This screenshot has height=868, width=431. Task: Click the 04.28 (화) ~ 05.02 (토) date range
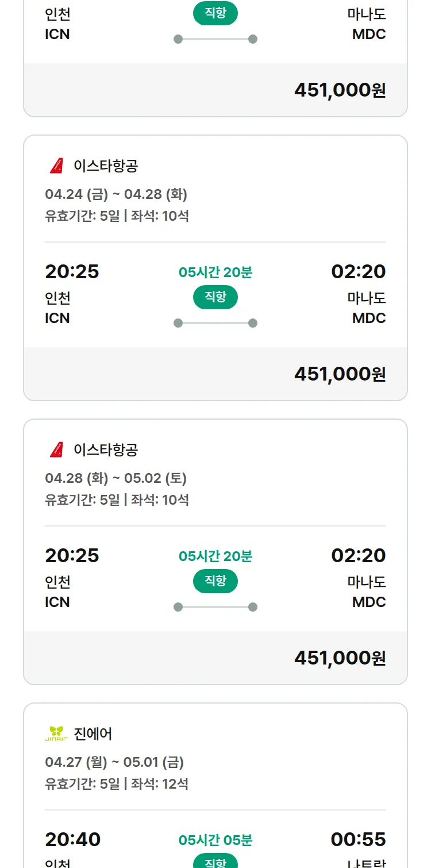tap(116, 478)
